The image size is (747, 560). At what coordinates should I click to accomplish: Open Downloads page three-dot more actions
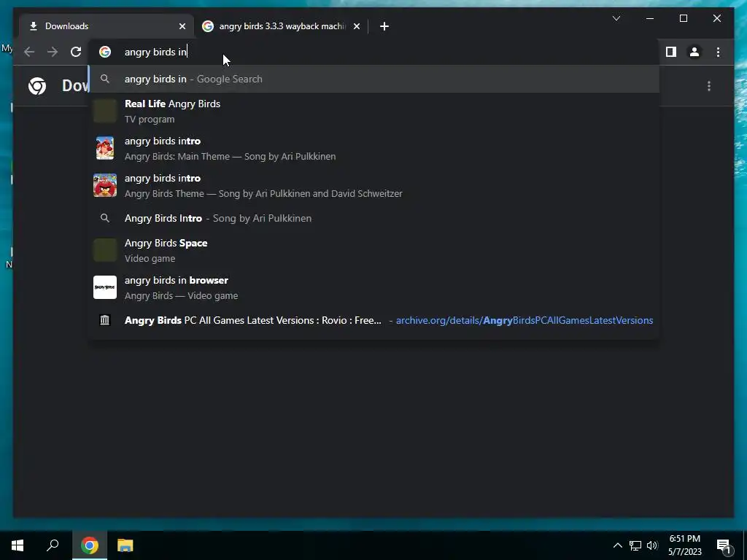tap(709, 86)
